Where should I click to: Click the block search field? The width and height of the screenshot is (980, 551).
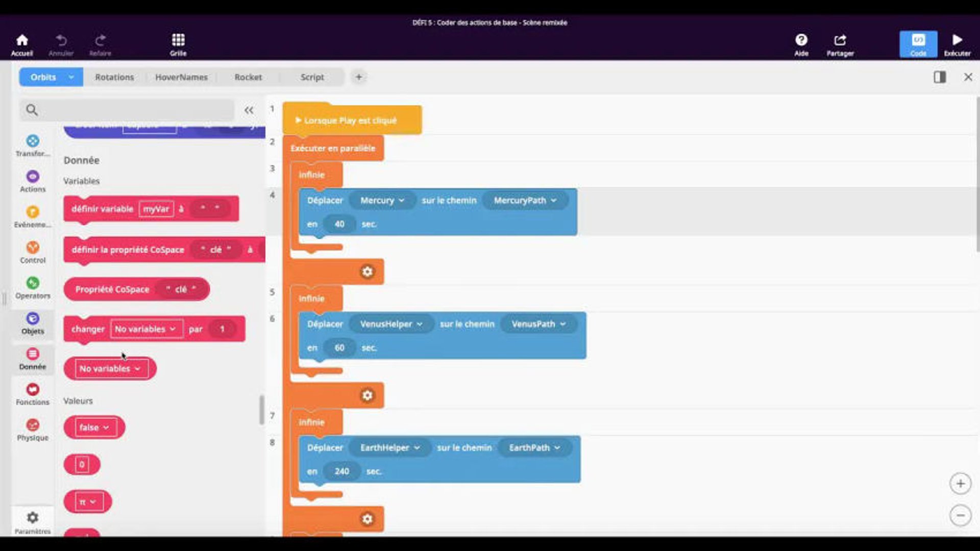pyautogui.click(x=127, y=110)
